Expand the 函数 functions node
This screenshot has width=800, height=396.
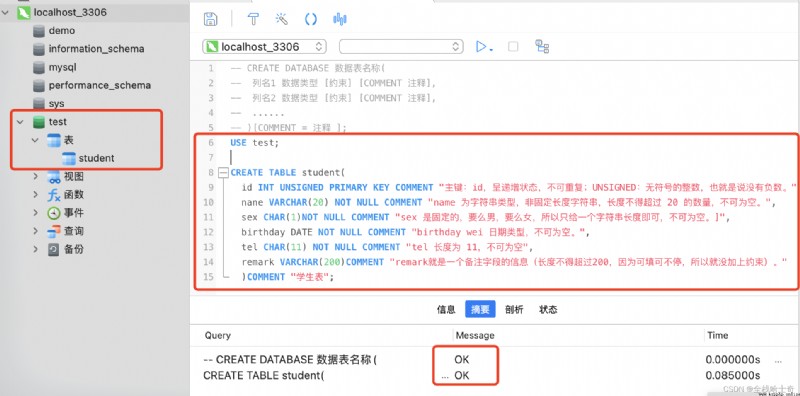[35, 194]
